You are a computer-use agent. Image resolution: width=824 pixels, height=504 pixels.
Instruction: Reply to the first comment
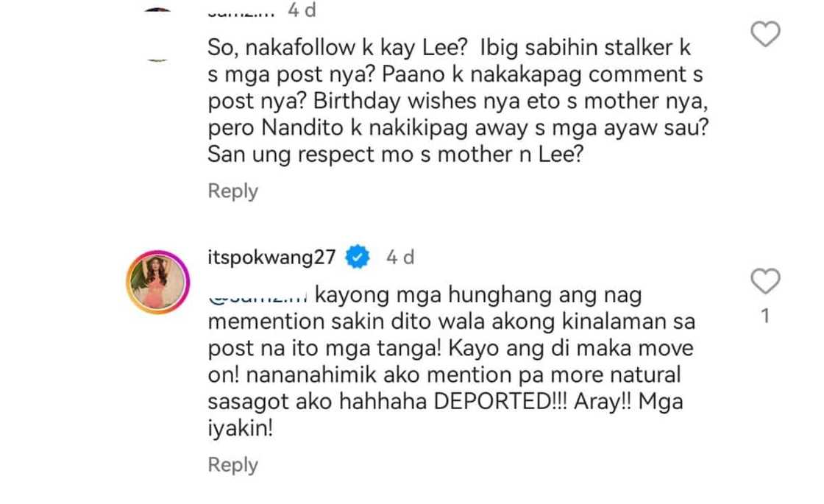pos(232,191)
